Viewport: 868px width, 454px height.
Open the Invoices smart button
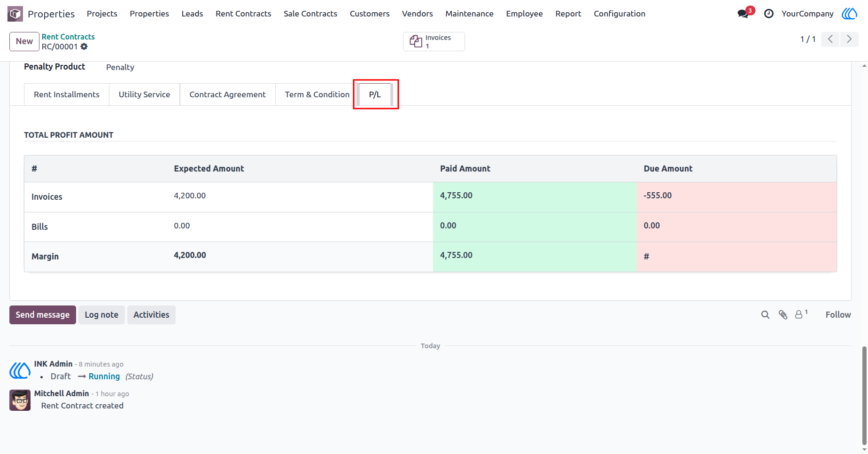[x=434, y=41]
